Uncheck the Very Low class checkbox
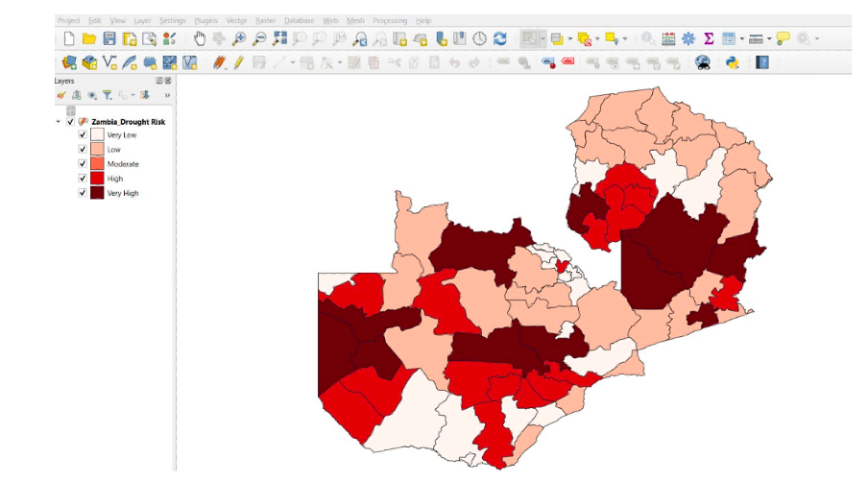Viewport: 868px width, 482px height. click(83, 135)
